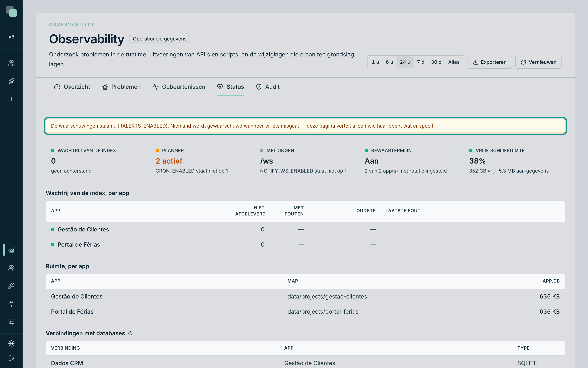Switch to the Audit tab
The height and width of the screenshot is (368, 588).
coord(268,87)
